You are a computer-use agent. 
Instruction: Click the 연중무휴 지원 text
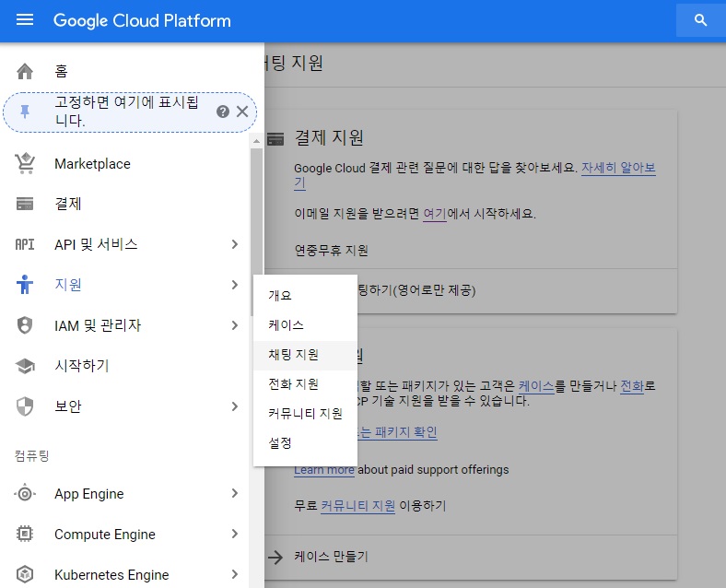coord(331,251)
